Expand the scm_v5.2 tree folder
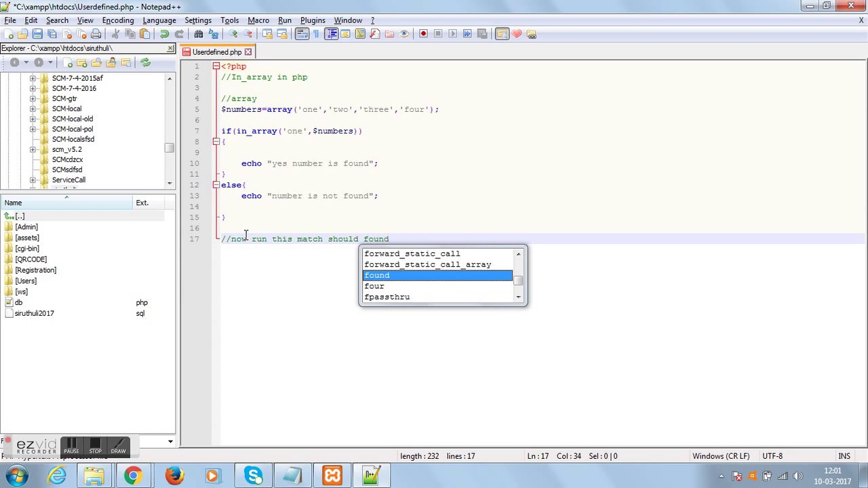The width and height of the screenshot is (868, 488). tap(33, 149)
